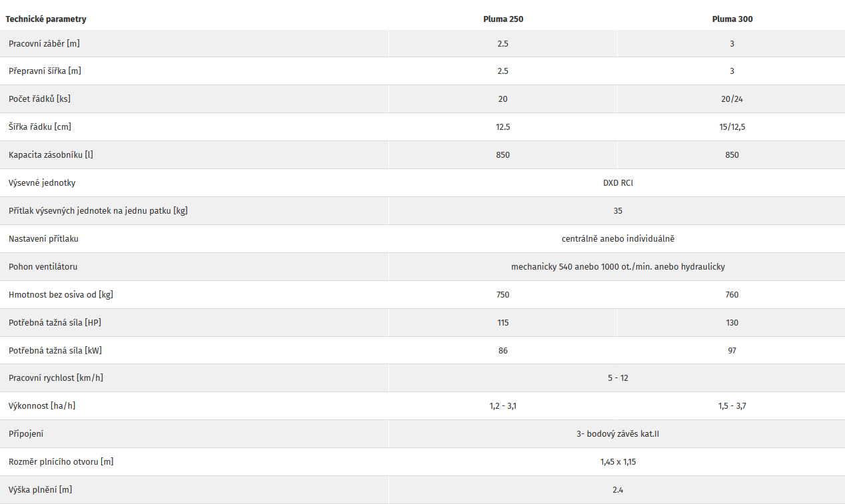
Task: Click the 15/12,5 row width value
Action: (x=732, y=126)
